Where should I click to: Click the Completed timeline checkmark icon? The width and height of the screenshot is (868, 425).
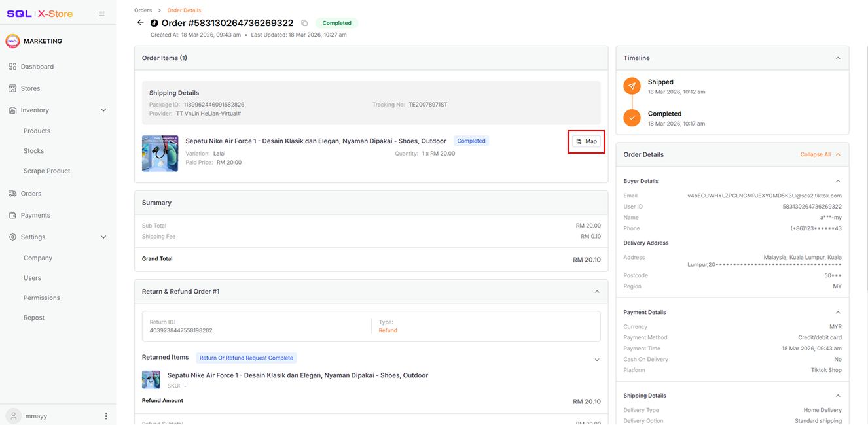[632, 118]
